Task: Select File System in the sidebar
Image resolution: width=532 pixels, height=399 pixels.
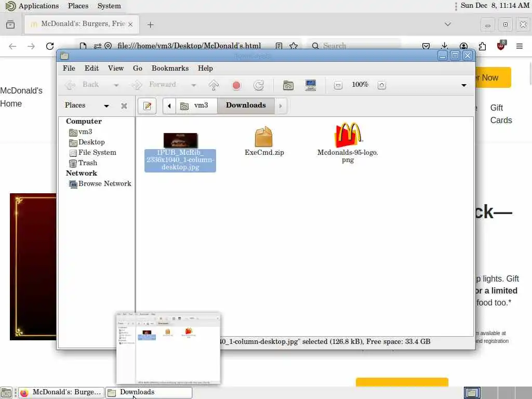Action: tap(92, 153)
